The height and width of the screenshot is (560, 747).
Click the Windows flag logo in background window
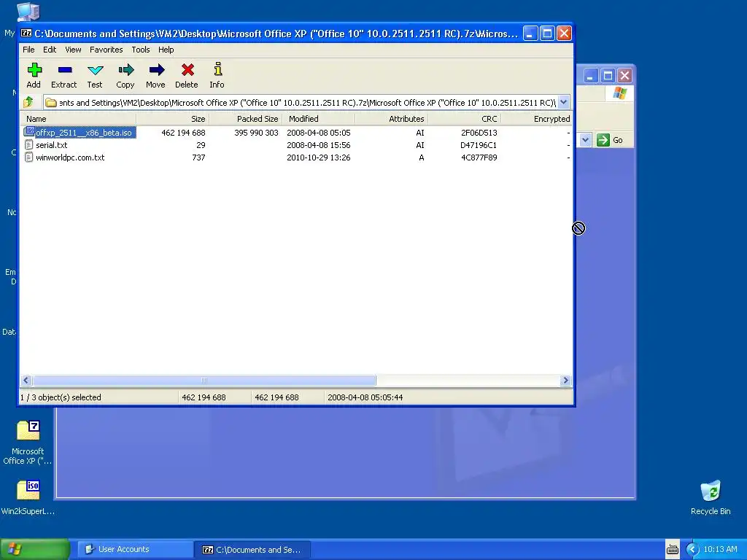(x=619, y=93)
